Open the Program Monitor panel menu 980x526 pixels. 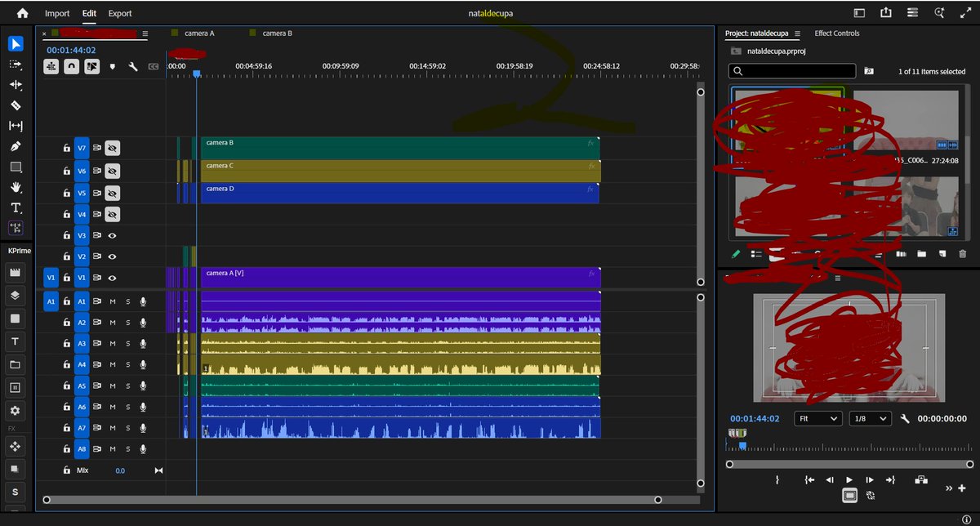click(837, 277)
